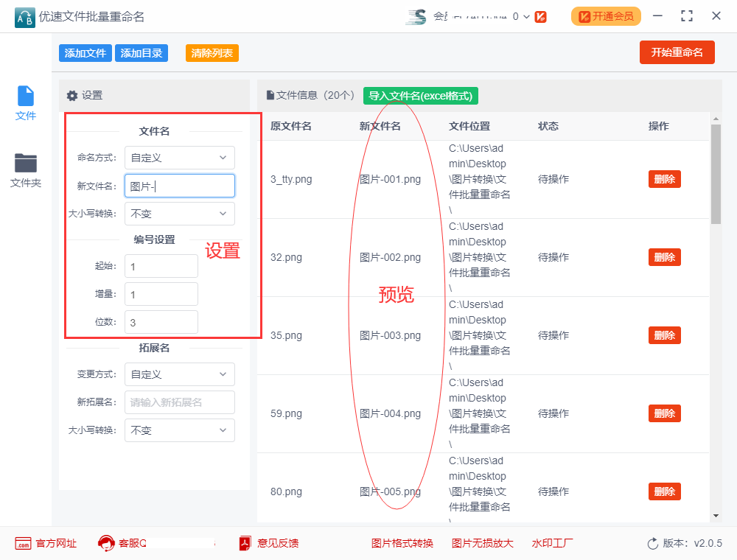Click the version refresh icon near v2.0.5

click(653, 543)
